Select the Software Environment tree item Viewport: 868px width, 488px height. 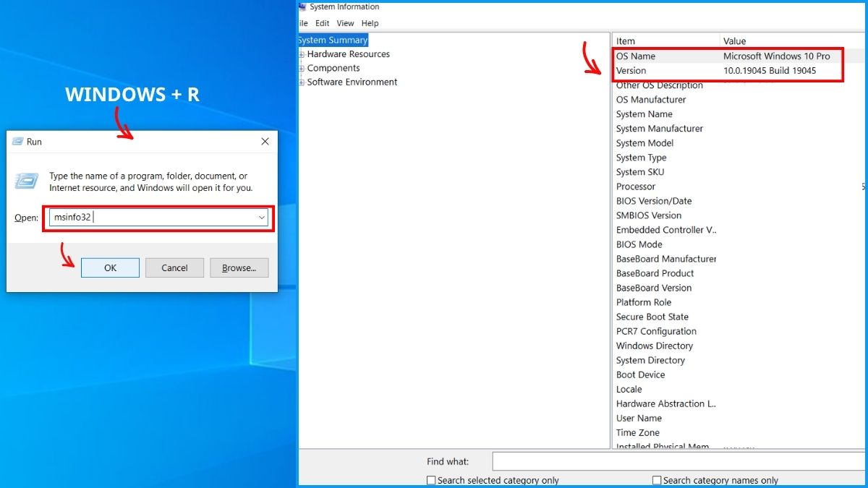[x=352, y=82]
